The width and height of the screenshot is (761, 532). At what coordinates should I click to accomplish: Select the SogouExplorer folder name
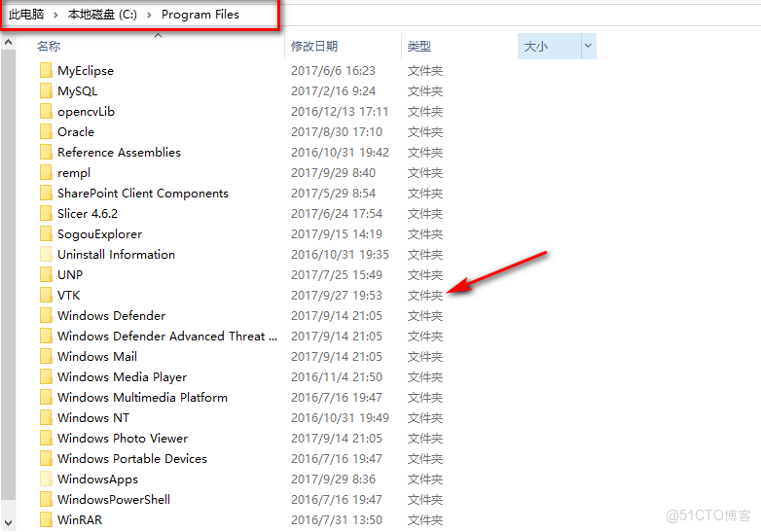click(99, 233)
